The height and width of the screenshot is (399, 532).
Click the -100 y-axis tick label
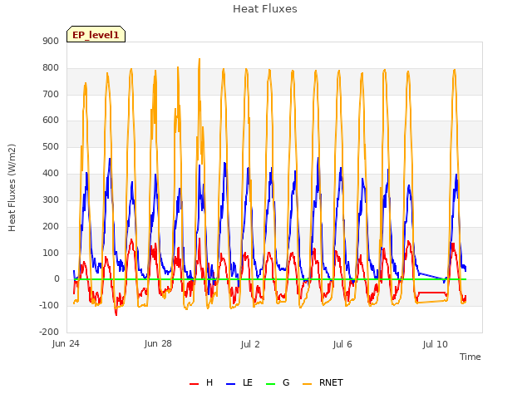[50, 305]
